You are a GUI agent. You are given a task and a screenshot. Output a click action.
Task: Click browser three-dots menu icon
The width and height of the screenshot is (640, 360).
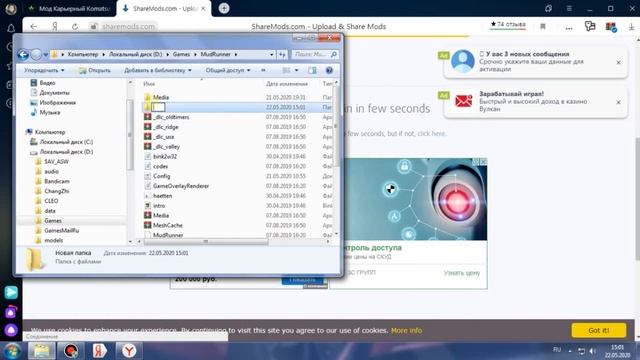tap(569, 27)
